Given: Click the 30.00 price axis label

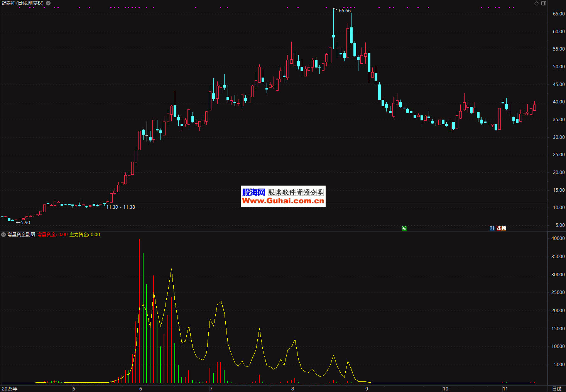Looking at the screenshot, I should click(x=559, y=137).
